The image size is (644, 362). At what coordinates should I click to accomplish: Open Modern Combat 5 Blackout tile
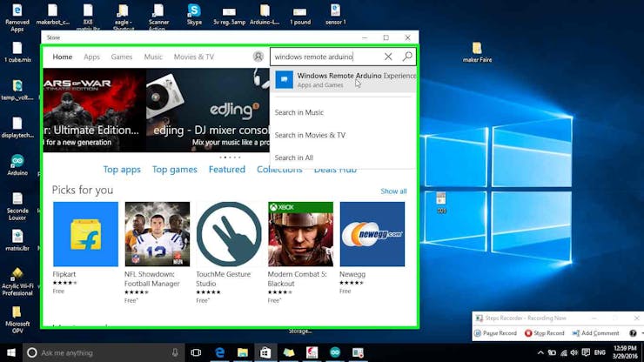(300, 234)
